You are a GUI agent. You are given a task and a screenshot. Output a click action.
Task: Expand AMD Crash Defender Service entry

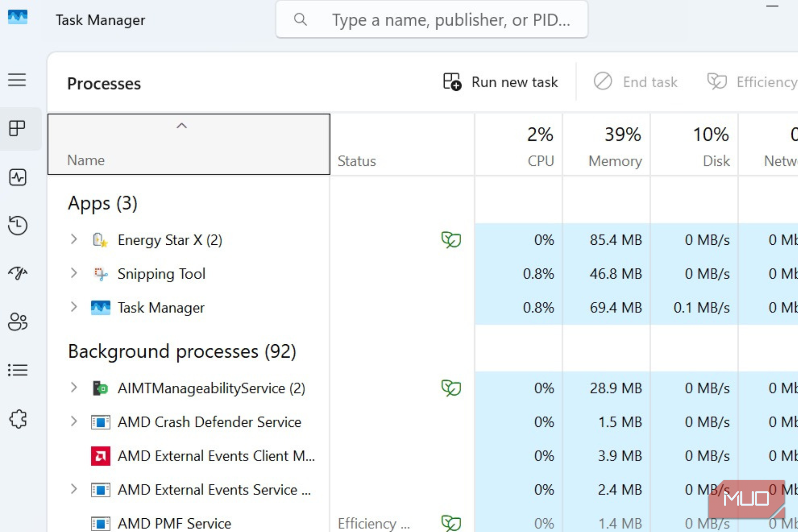click(74, 421)
